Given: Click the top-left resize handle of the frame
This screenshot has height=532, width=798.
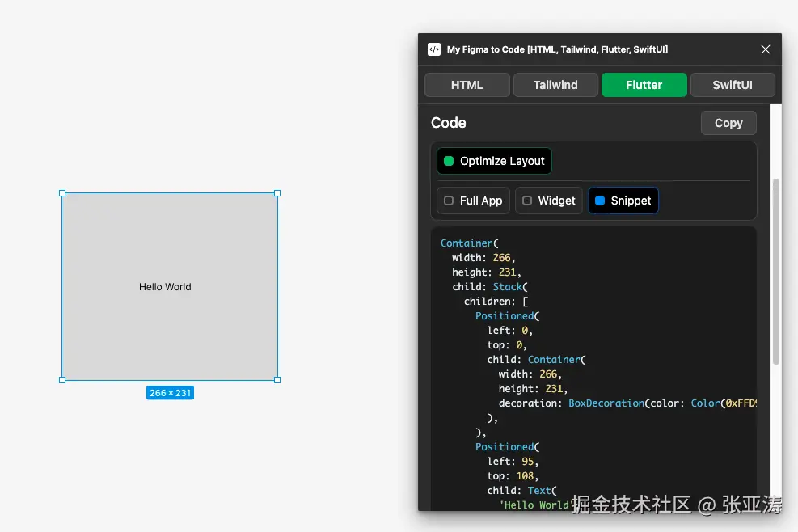Looking at the screenshot, I should (62, 193).
